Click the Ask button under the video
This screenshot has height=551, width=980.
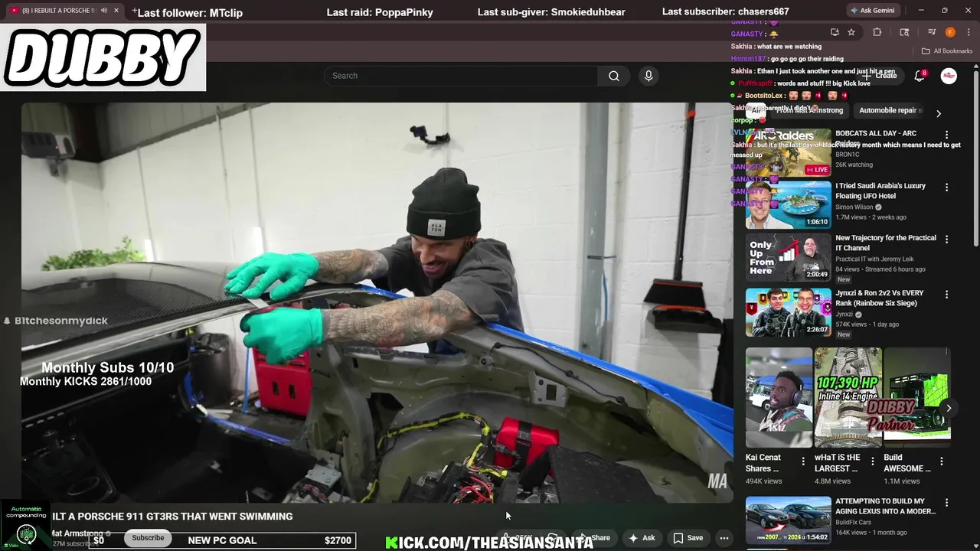pyautogui.click(x=642, y=538)
